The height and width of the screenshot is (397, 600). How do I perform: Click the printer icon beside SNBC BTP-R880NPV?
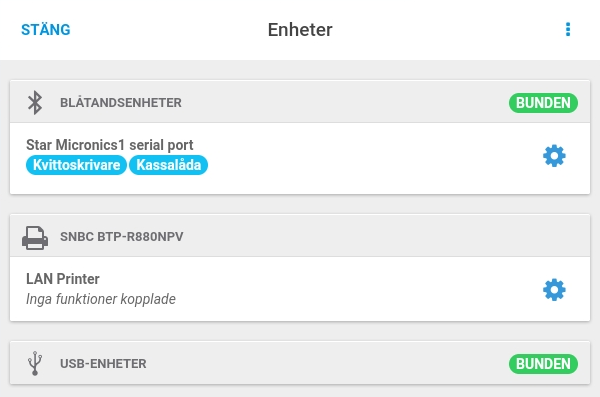(35, 238)
